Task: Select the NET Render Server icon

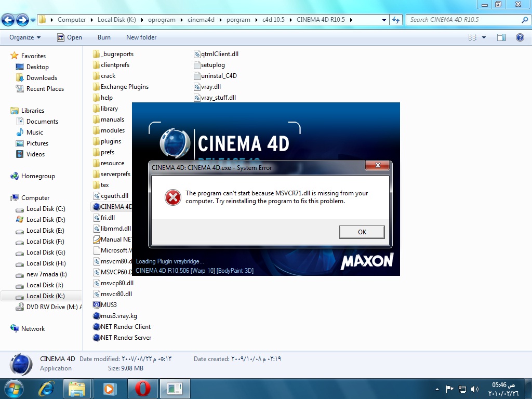Action: click(x=96, y=338)
